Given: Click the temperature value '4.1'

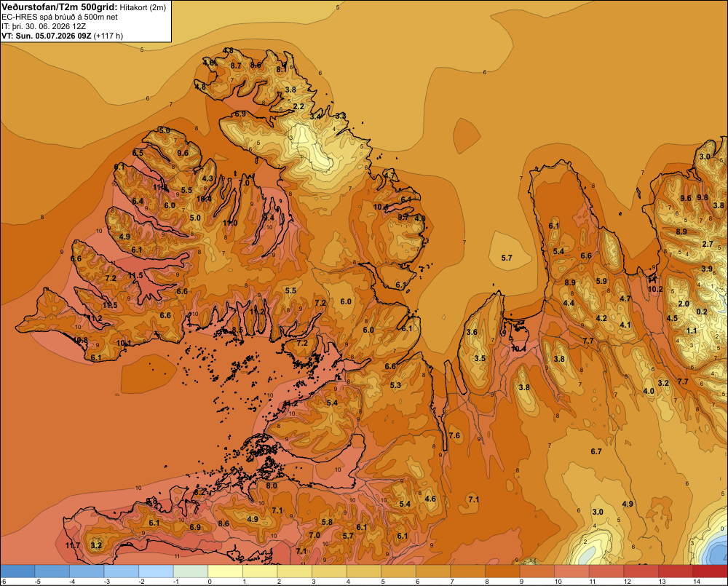Looking at the screenshot, I should click(x=625, y=325).
